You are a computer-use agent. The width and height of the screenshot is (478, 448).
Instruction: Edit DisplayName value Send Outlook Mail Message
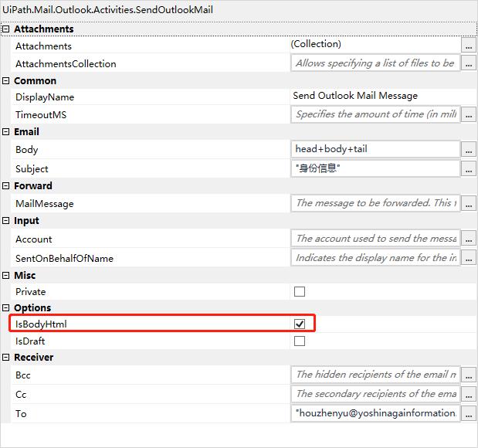pyautogui.click(x=355, y=96)
